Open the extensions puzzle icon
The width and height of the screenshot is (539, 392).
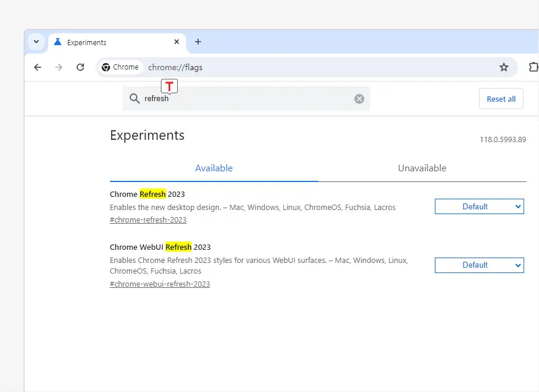533,67
